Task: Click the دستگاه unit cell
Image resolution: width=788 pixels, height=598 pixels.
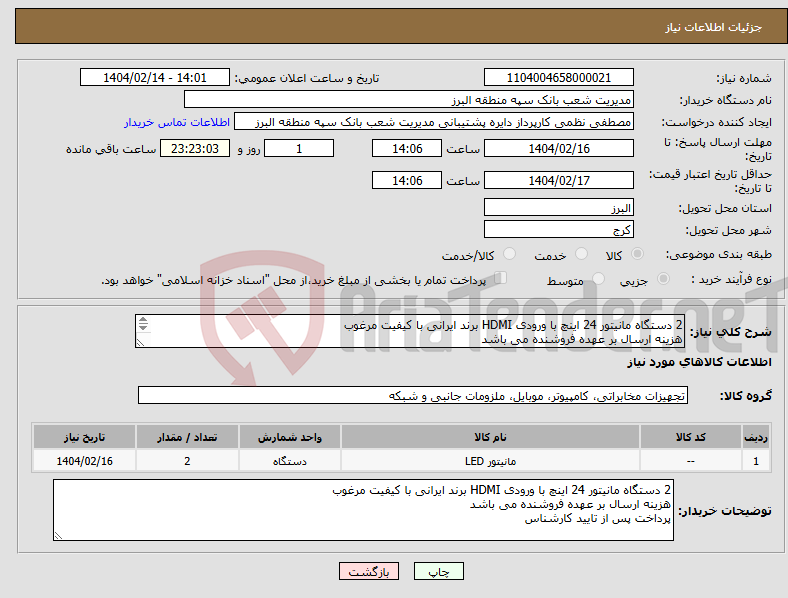Action: coord(290,461)
